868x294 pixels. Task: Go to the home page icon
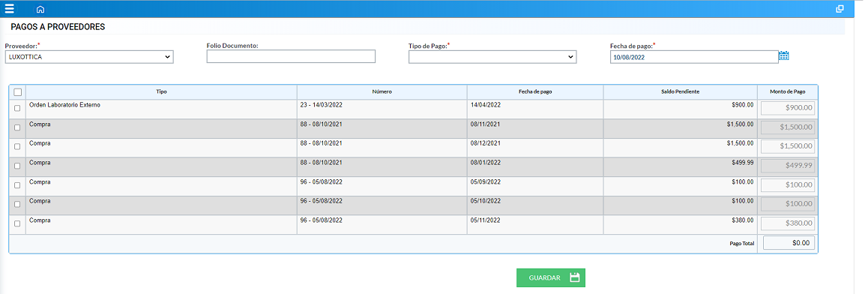click(x=40, y=10)
